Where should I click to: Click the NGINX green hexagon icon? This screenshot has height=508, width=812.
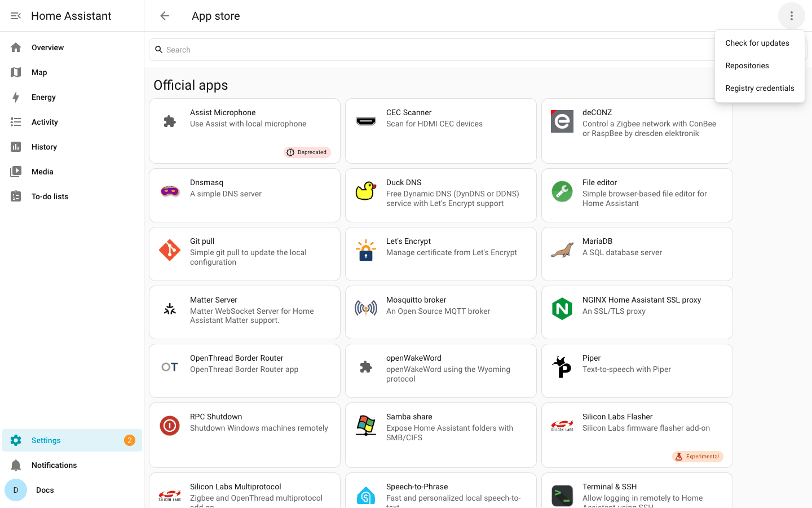tap(562, 309)
